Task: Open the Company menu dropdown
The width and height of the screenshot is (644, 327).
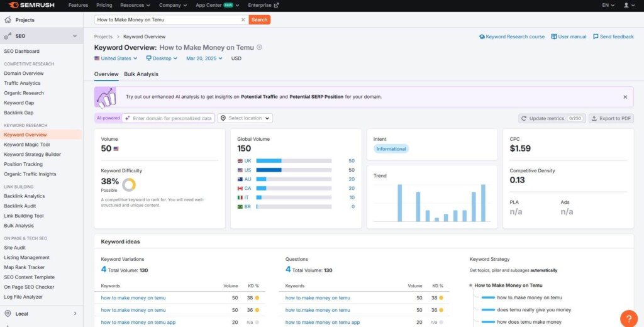Action: [172, 5]
